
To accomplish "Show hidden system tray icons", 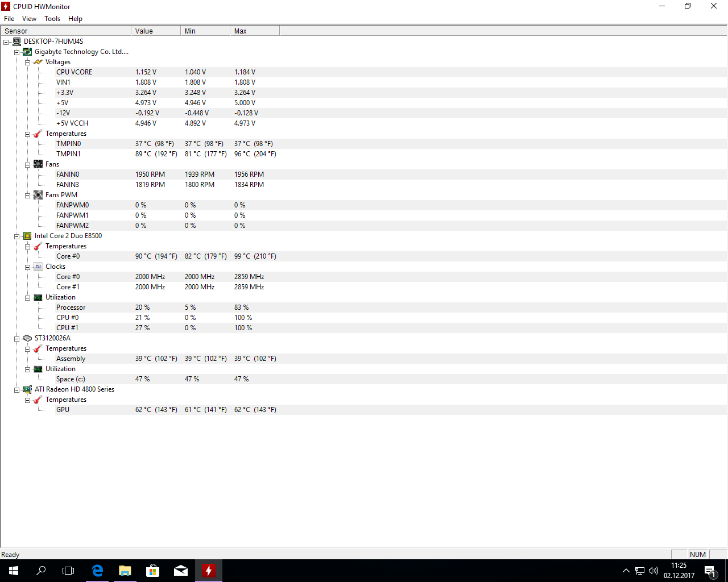I will (626, 571).
